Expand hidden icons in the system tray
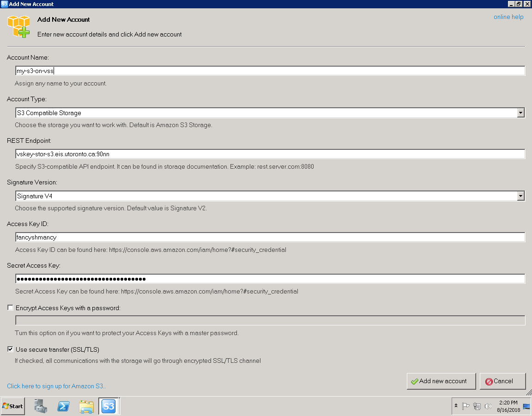The image size is (532, 416). (455, 406)
